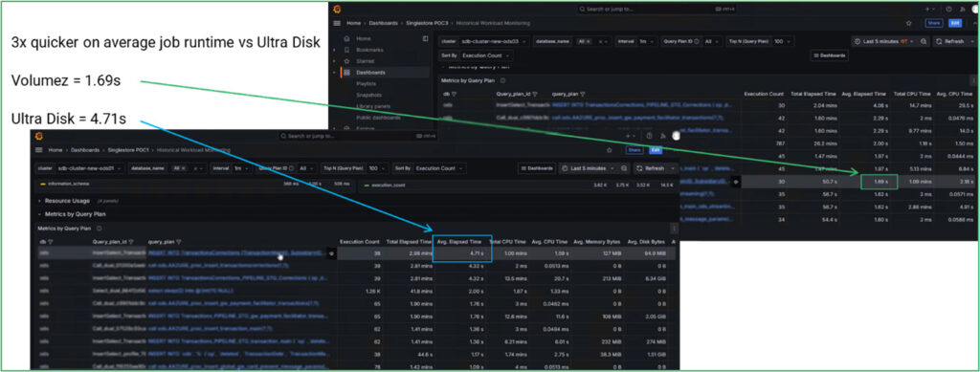The image size is (980, 372).
Task: Open hamburger menu in POC1 window
Action: pos(38,150)
